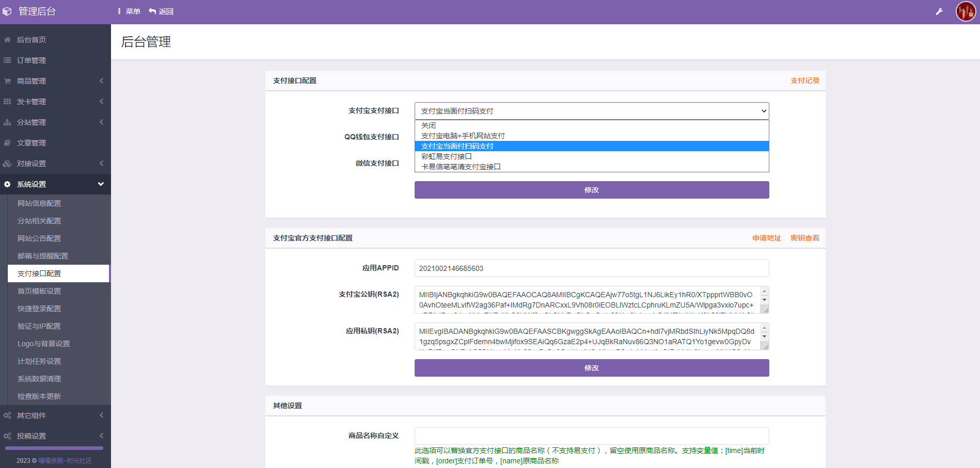Click the gear icon beside 系统设置
980x468 pixels.
(7, 184)
